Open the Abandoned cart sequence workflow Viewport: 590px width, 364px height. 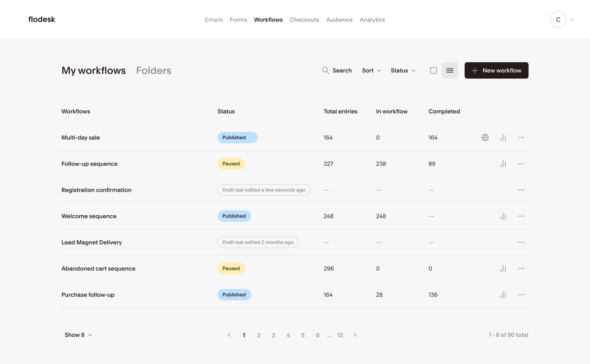tap(98, 268)
